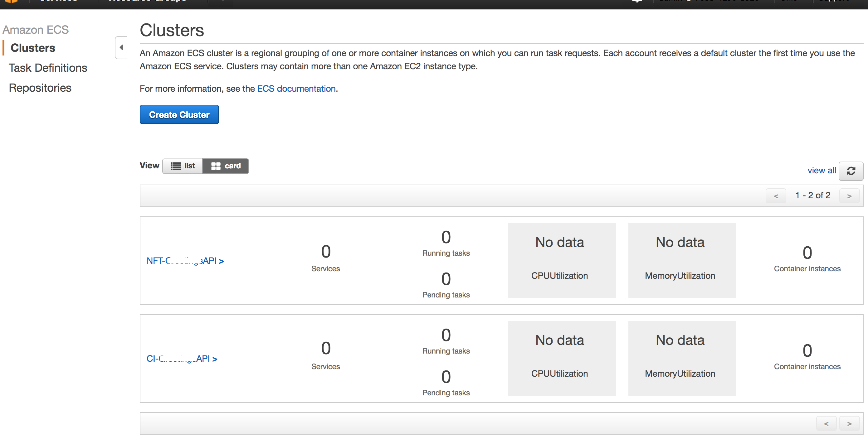
Task: Click CI cluster MemoryUtilization tile
Action: (x=682, y=359)
